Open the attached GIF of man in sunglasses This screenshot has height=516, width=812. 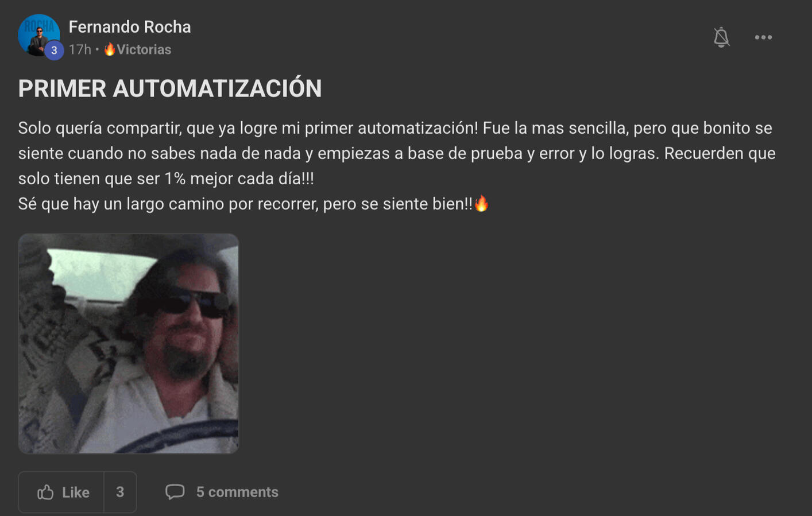pos(129,343)
